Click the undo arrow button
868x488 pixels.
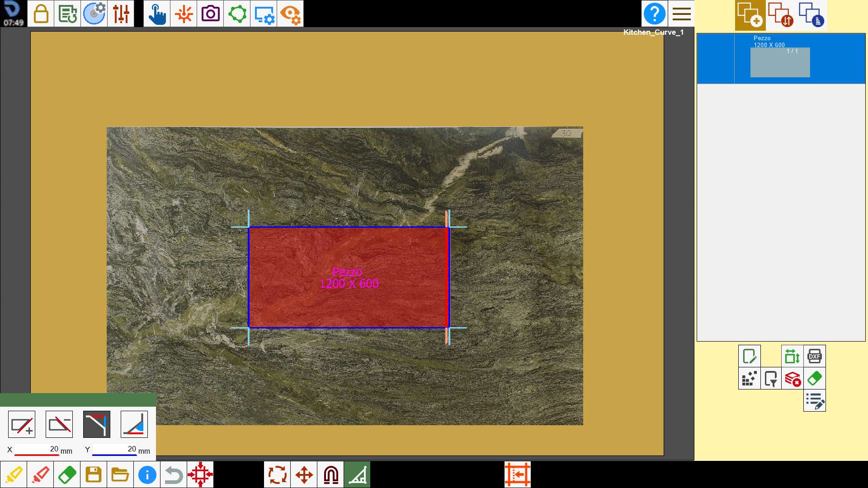pyautogui.click(x=174, y=474)
